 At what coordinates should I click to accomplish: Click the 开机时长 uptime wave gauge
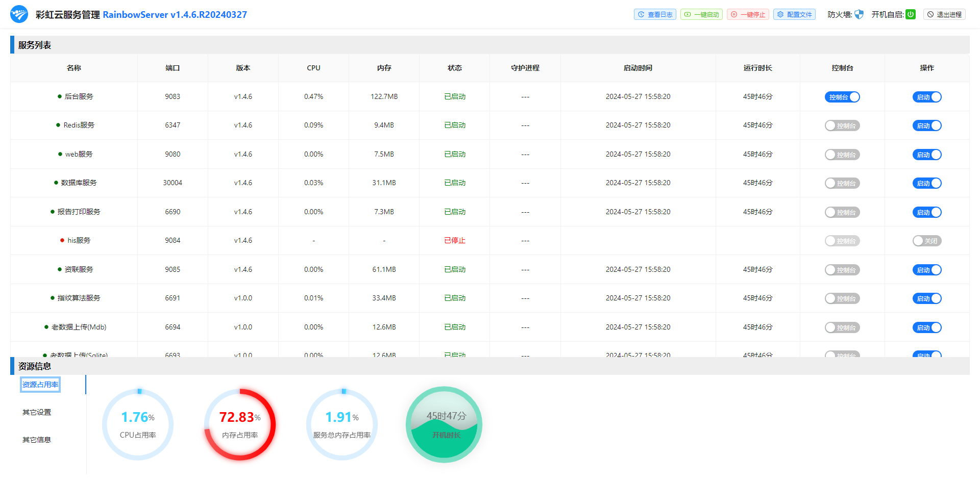click(444, 424)
